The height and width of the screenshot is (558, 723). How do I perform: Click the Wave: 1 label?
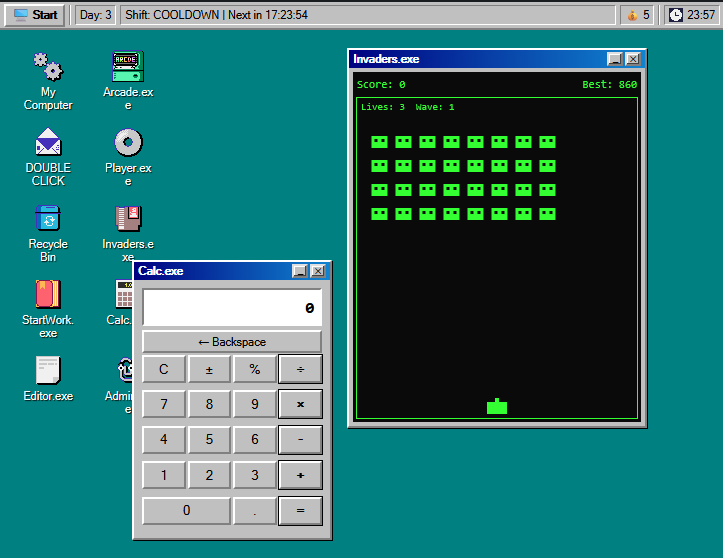click(435, 107)
